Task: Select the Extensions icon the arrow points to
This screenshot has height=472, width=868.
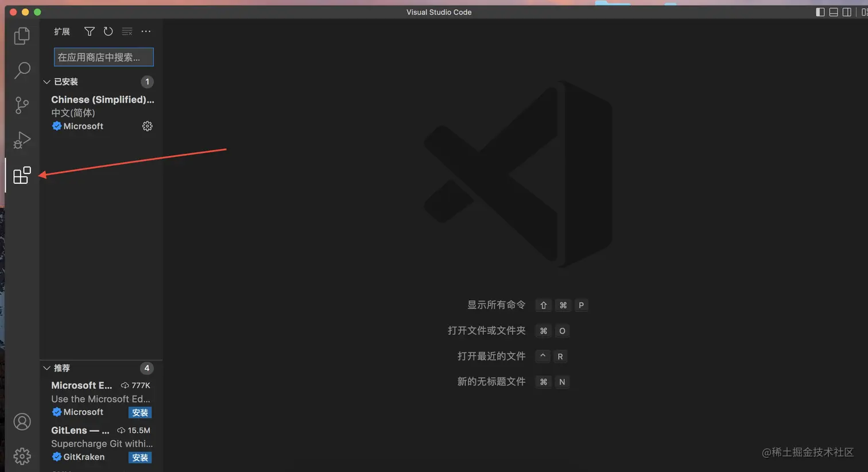Action: pos(22,175)
